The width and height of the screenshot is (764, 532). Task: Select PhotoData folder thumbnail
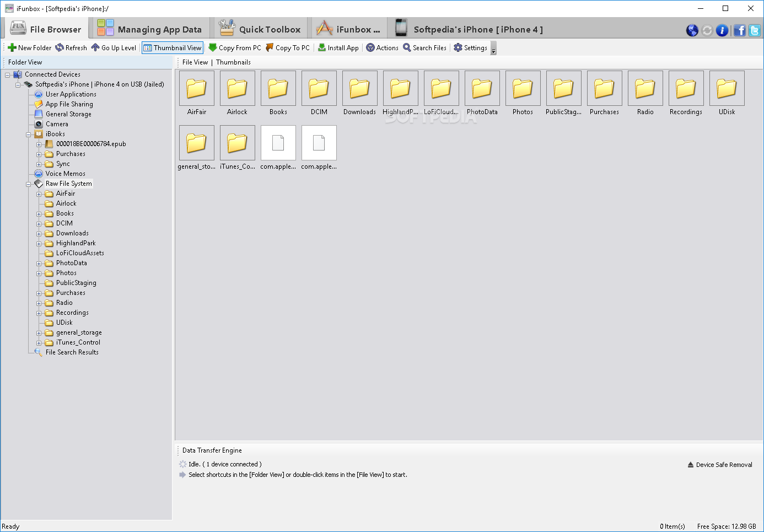(x=482, y=88)
